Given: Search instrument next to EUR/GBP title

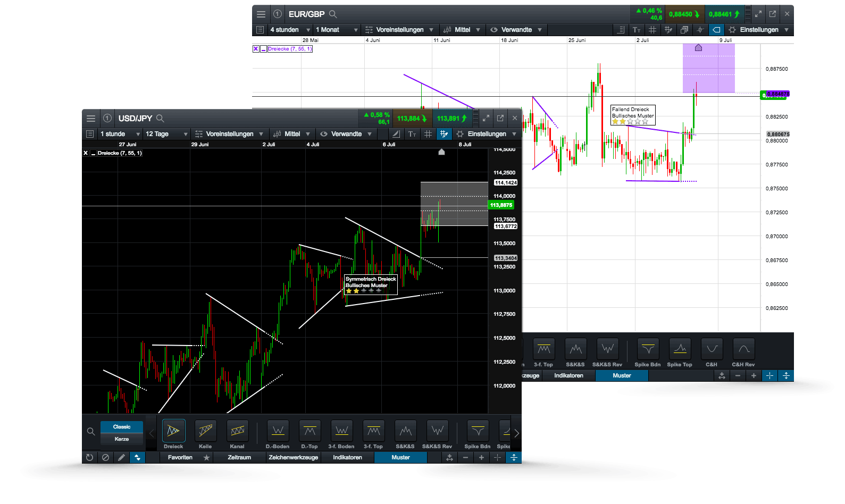Looking at the screenshot, I should [333, 14].
